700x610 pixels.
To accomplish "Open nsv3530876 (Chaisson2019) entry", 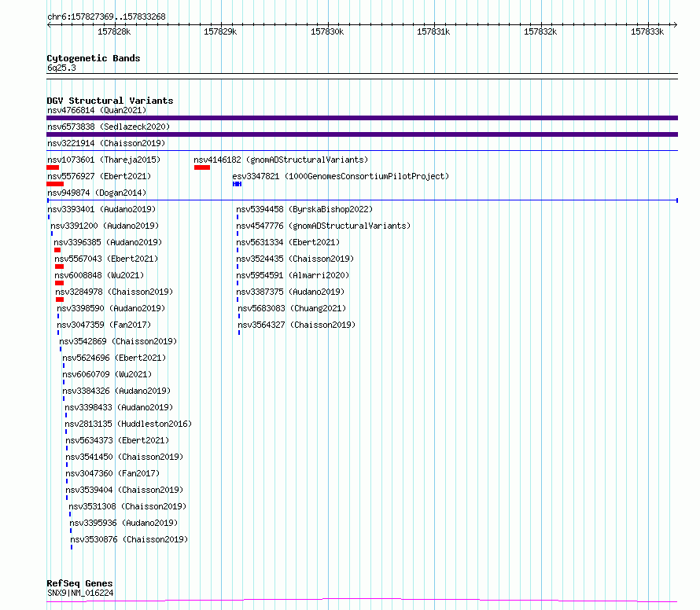I will tap(130, 539).
